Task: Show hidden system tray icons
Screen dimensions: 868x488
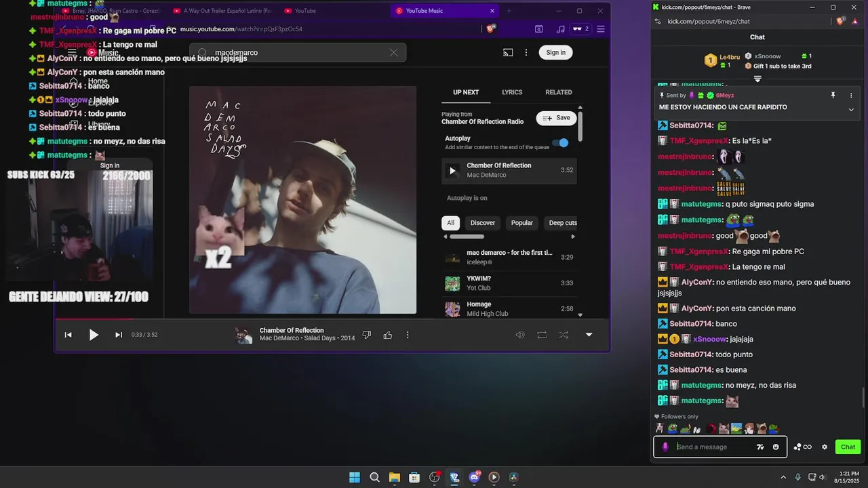Action: point(783,477)
